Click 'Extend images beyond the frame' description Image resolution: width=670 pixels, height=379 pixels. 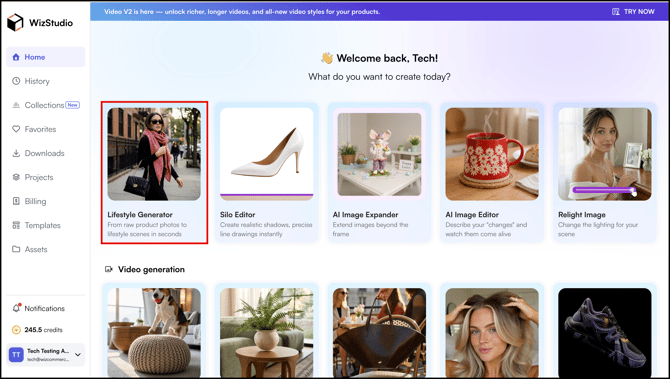click(x=370, y=229)
